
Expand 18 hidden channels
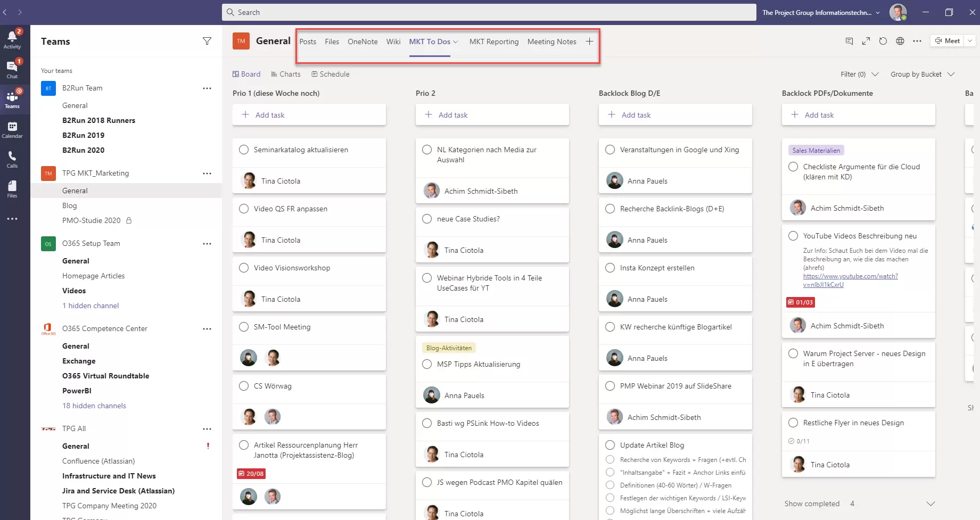tap(94, 406)
